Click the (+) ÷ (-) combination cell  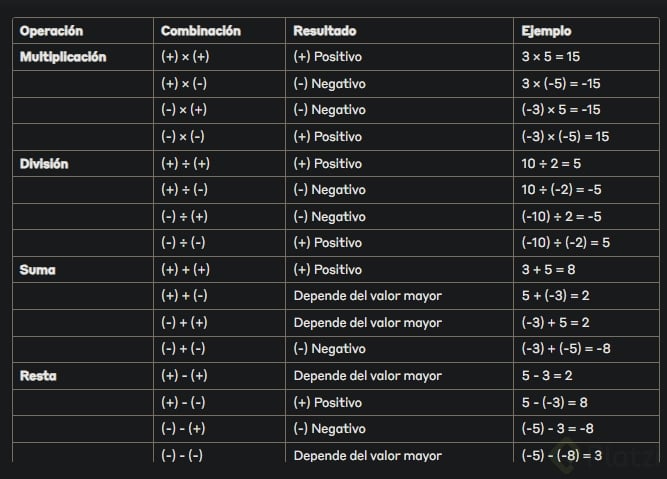[184, 190]
